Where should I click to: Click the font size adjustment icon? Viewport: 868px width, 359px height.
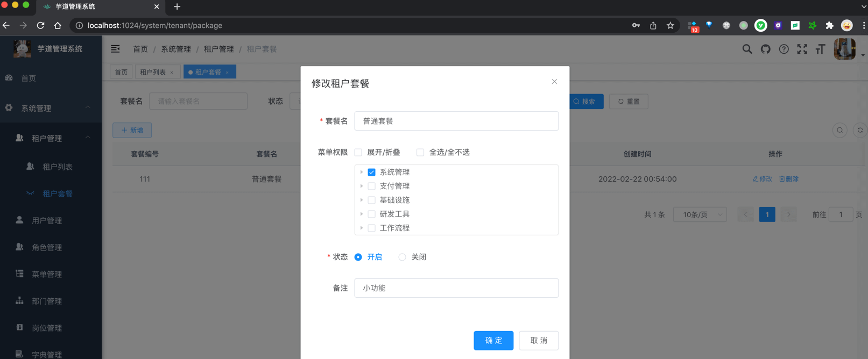(820, 49)
